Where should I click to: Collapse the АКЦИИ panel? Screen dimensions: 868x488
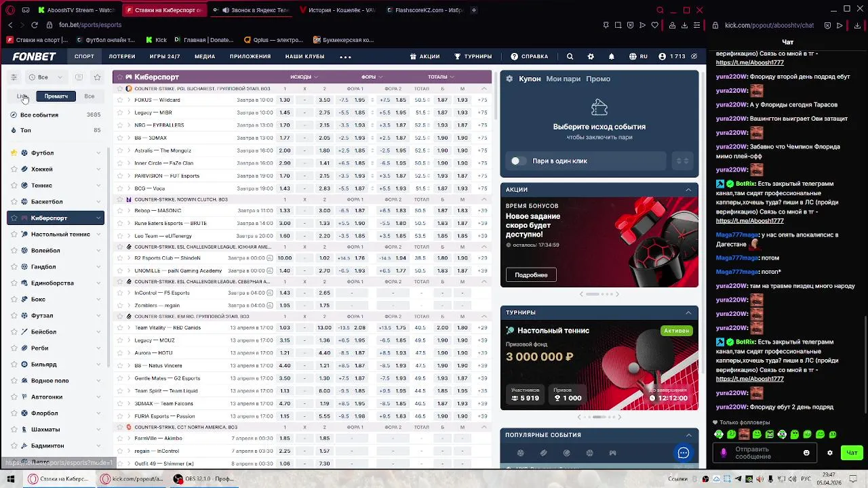pos(688,190)
